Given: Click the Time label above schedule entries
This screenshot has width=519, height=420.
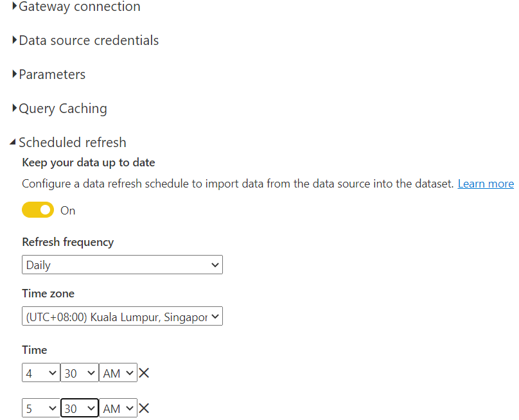Looking at the screenshot, I should (35, 350).
